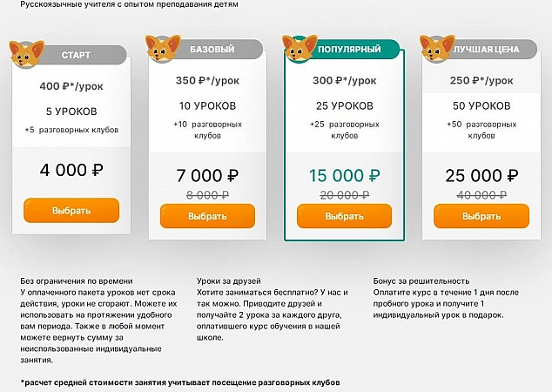The image size is (552, 392).
Task: Choose the 25 000 ₽ plan with Выбрать
Action: [x=475, y=216]
